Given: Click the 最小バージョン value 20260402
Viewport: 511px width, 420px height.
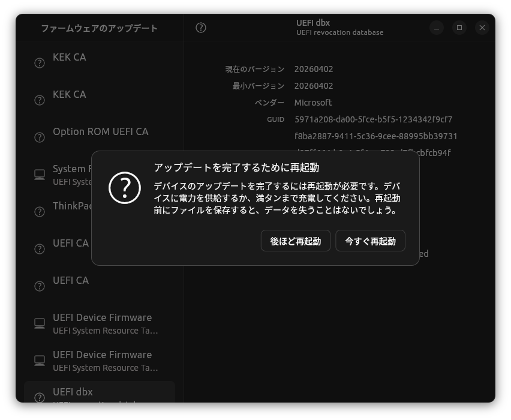Looking at the screenshot, I should (x=314, y=86).
